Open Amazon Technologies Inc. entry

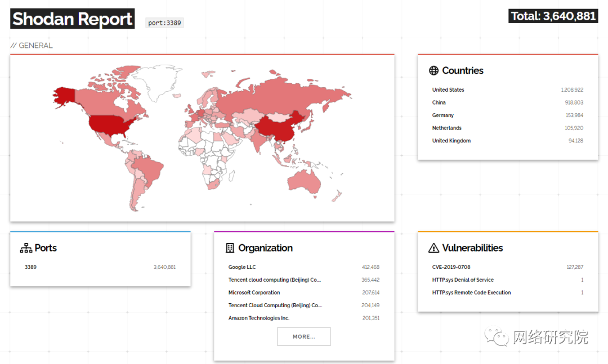point(258,318)
